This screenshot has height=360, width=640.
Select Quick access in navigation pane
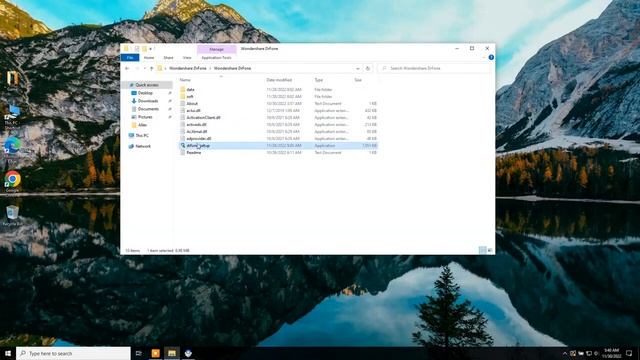pos(147,85)
